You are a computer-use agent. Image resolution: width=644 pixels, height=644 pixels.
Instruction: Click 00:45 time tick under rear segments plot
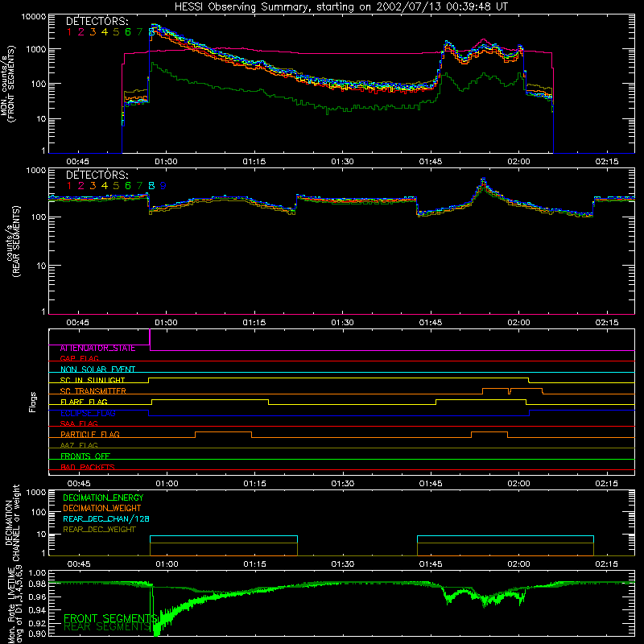click(x=77, y=323)
